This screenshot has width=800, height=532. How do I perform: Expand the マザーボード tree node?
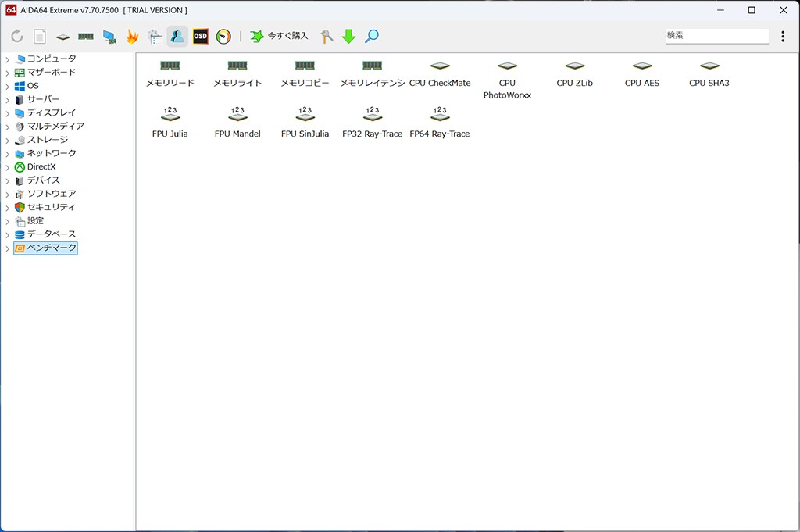pyautogui.click(x=8, y=73)
